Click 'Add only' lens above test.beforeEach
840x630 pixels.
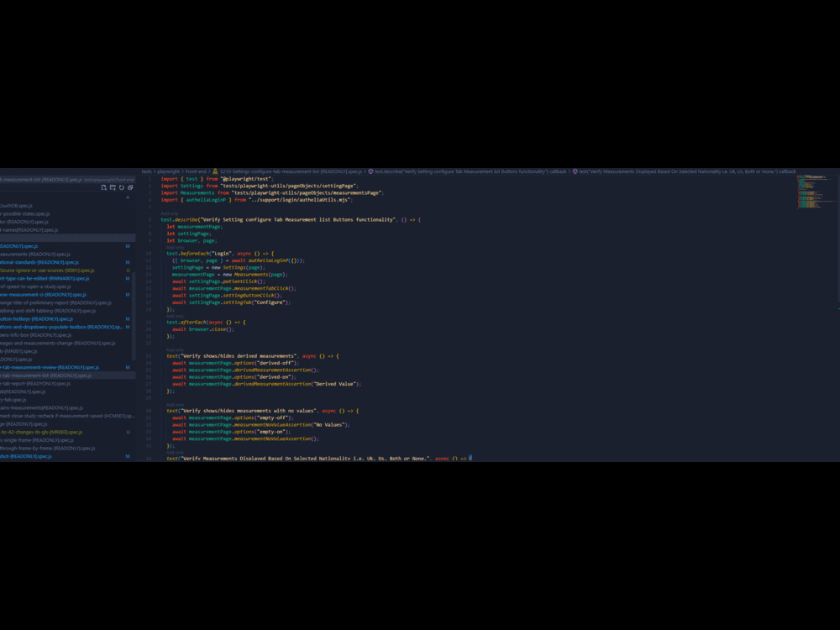[x=176, y=248]
